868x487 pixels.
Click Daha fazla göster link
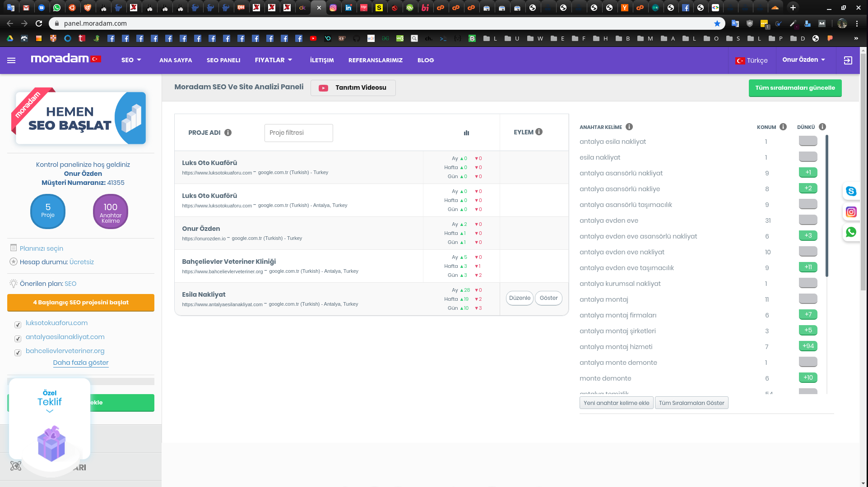tap(81, 363)
